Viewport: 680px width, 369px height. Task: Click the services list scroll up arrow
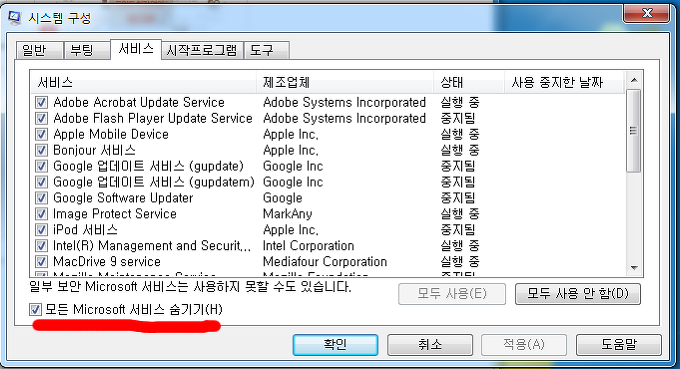[x=634, y=80]
